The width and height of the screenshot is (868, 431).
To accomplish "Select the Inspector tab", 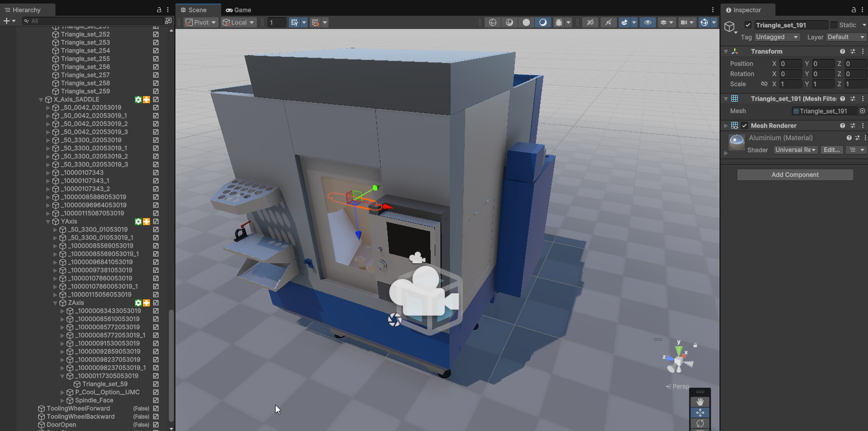I will click(x=746, y=10).
